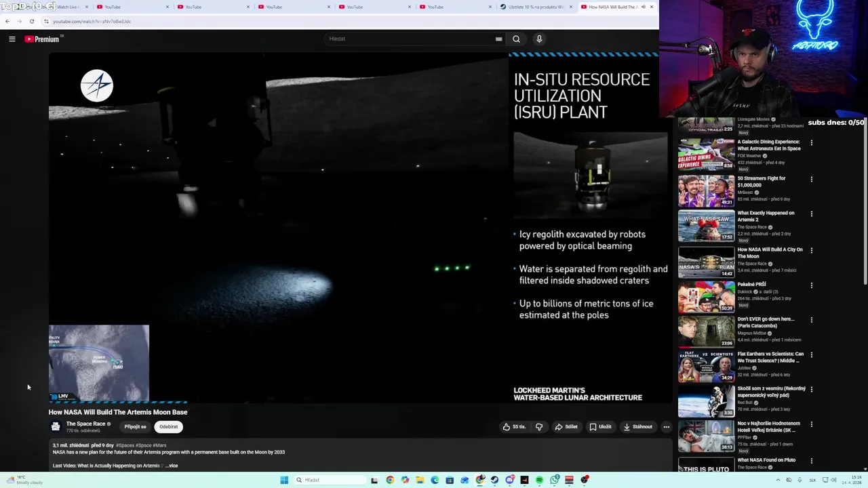Screen dimensions: 868x488
Task: Open A Galactic Dining Experience thumbnail
Action: point(706,154)
